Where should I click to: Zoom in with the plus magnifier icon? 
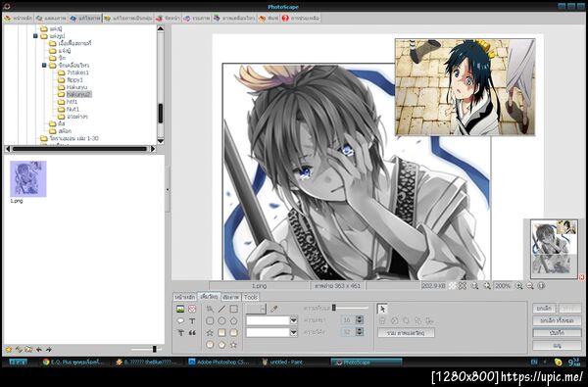tap(519, 286)
